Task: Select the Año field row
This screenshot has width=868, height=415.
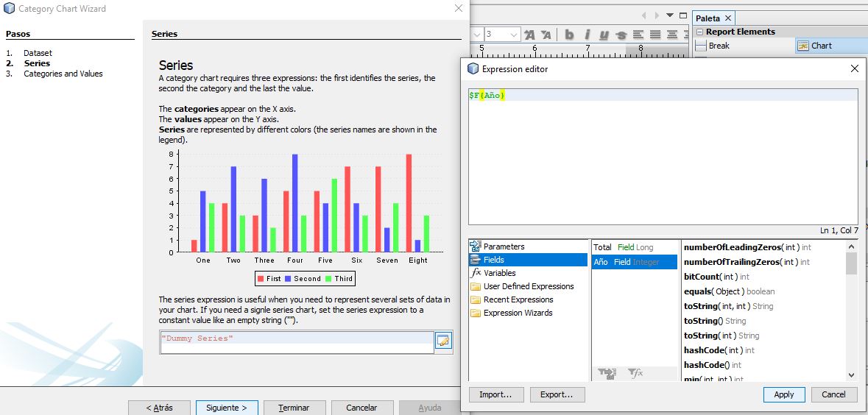Action: (635, 262)
